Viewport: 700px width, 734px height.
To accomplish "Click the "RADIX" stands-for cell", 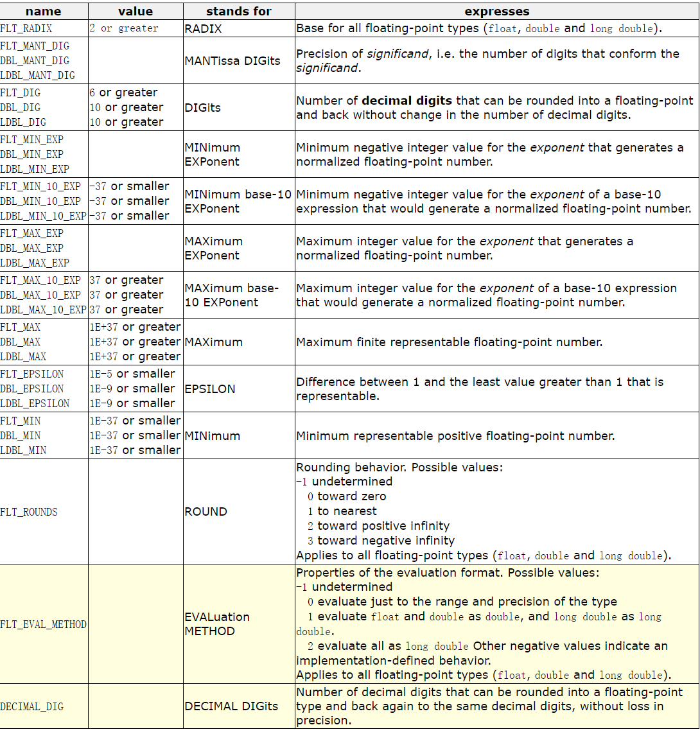I will (203, 28).
